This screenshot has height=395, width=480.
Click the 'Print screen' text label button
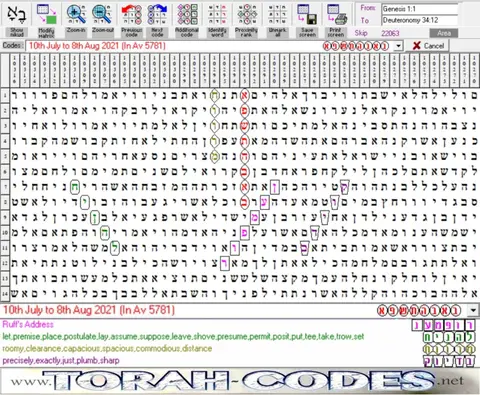[336, 32]
